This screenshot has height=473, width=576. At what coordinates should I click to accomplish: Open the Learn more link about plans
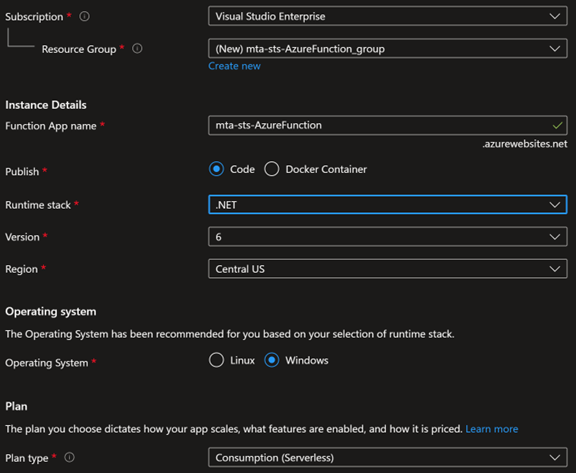[492, 429]
